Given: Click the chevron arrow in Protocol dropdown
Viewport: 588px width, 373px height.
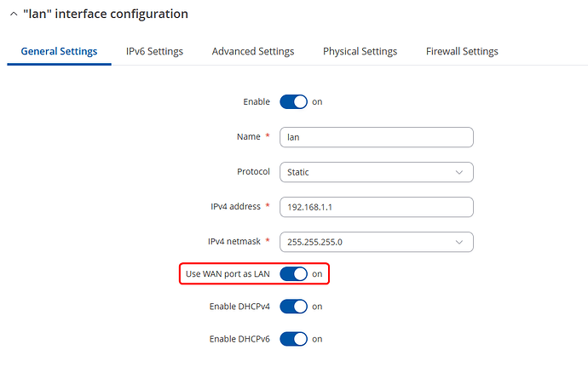Looking at the screenshot, I should [x=460, y=172].
